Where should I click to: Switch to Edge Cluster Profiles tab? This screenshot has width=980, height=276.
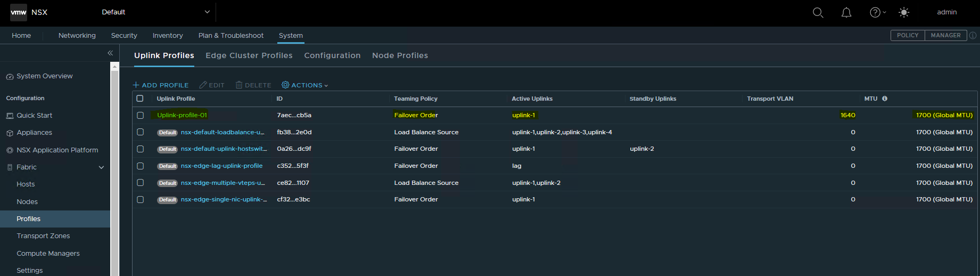pyautogui.click(x=249, y=55)
